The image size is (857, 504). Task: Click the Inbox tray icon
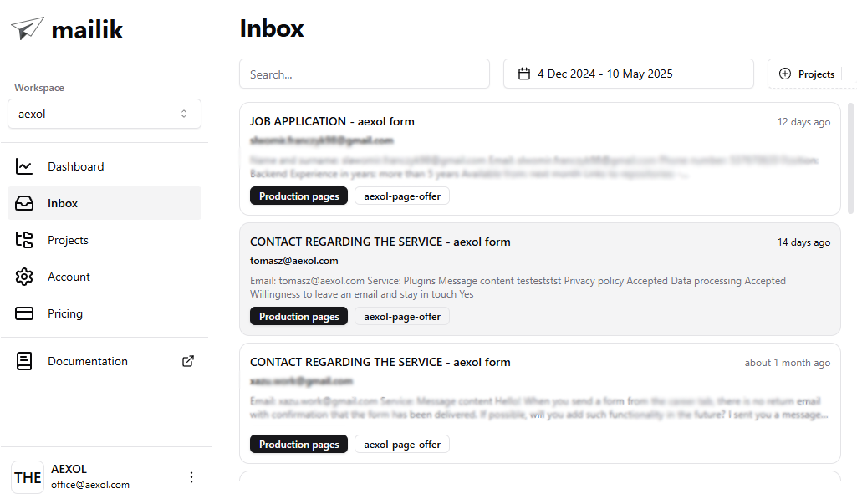pos(24,203)
